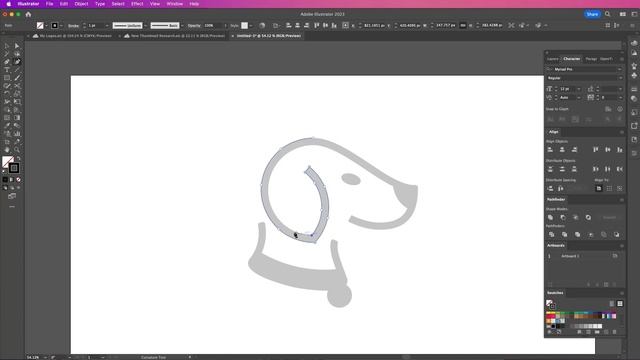Screen dimensions: 640x360
Task: Select the Selection tool arrow
Action: (7, 46)
